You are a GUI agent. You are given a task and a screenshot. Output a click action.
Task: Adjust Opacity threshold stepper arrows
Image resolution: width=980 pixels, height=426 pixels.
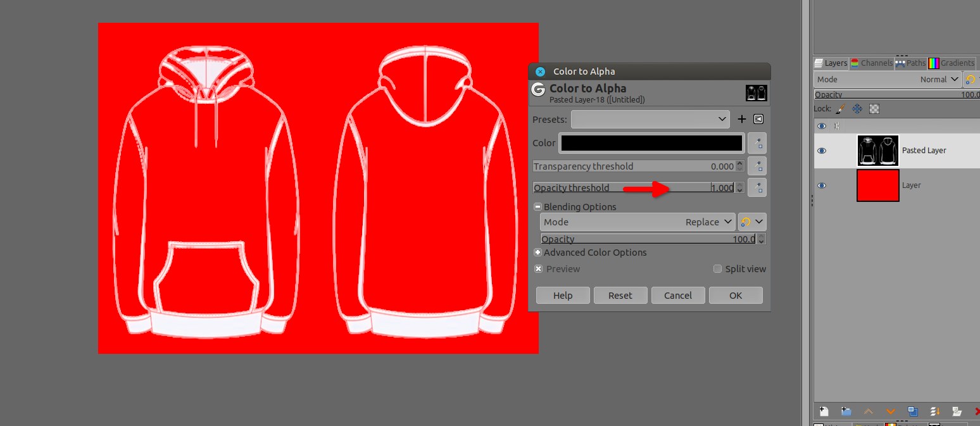739,187
